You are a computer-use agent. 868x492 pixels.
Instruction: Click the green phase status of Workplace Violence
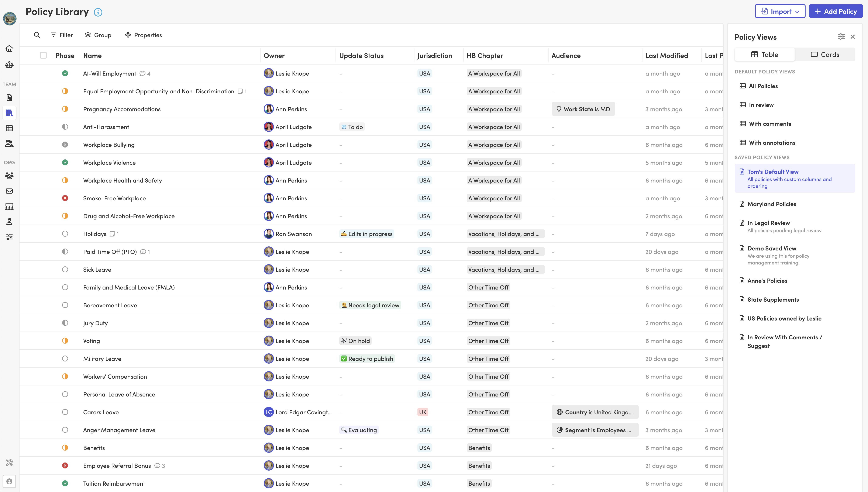coord(65,163)
